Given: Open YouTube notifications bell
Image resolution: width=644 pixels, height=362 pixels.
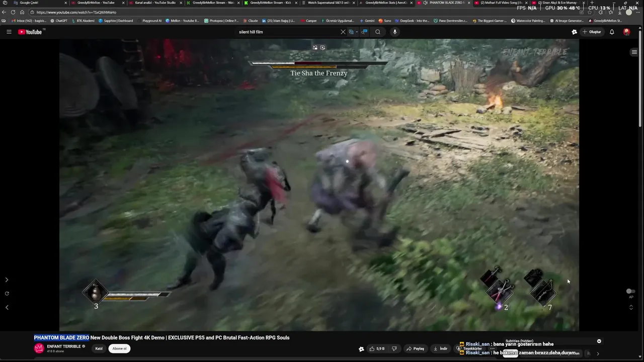Looking at the screenshot, I should point(612,32).
